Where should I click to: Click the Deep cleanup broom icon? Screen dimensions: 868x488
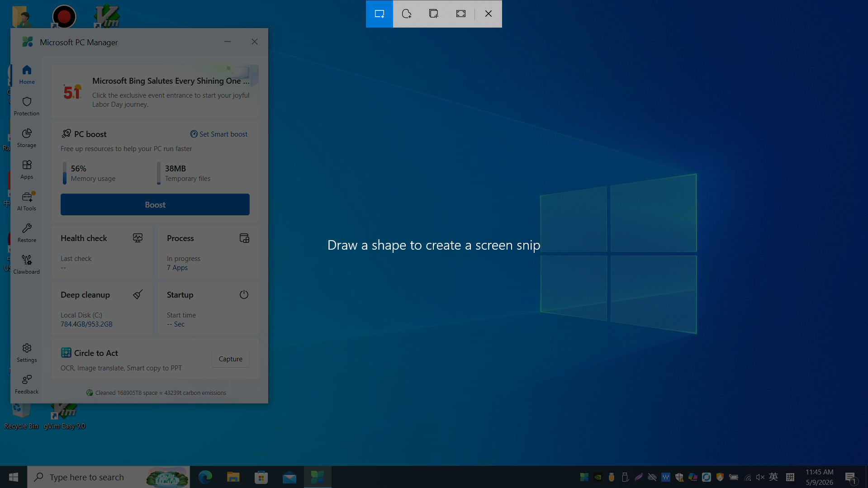coord(138,294)
